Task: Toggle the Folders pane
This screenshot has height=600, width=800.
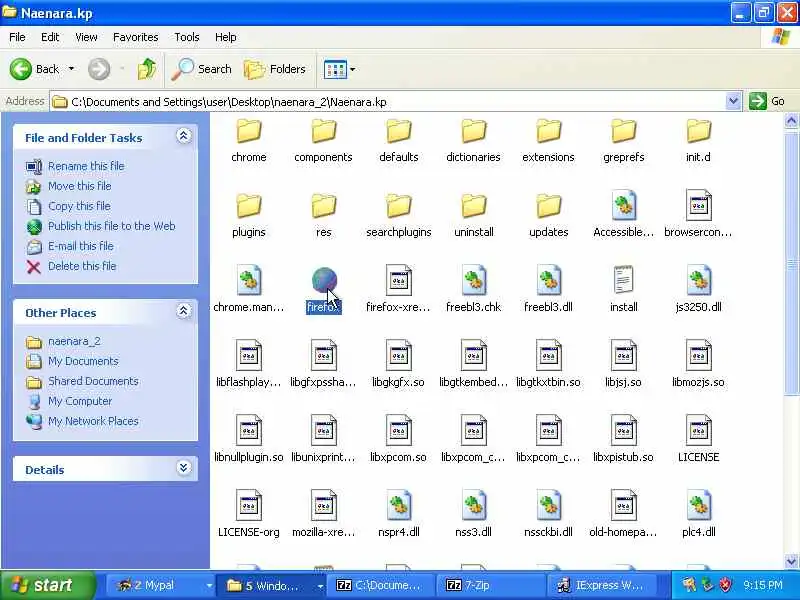Action: [x=275, y=69]
